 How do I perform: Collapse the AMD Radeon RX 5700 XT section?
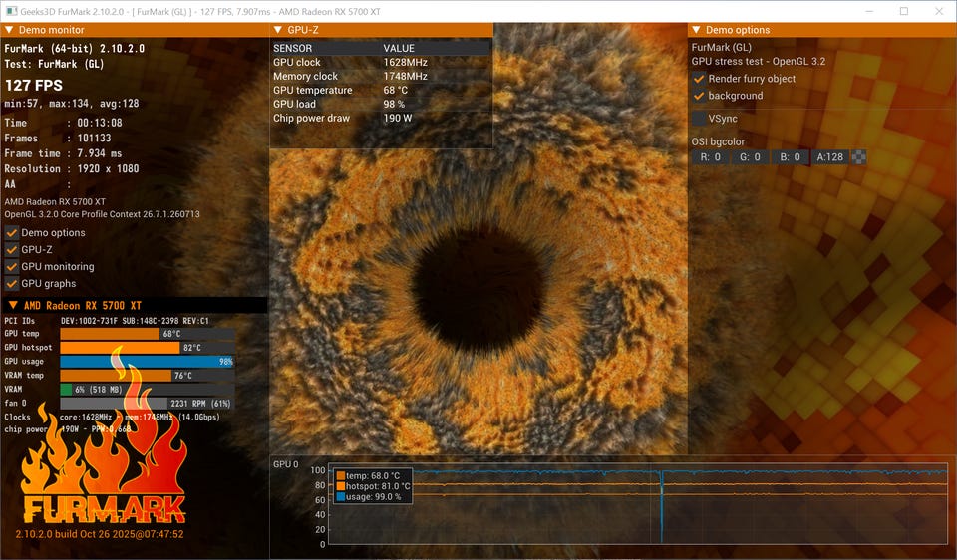pos(13,305)
